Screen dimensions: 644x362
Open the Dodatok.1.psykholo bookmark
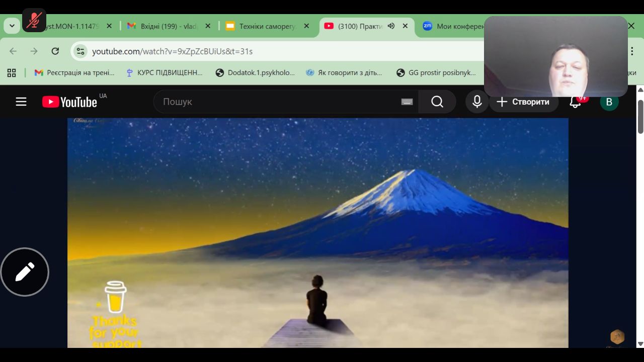click(255, 73)
